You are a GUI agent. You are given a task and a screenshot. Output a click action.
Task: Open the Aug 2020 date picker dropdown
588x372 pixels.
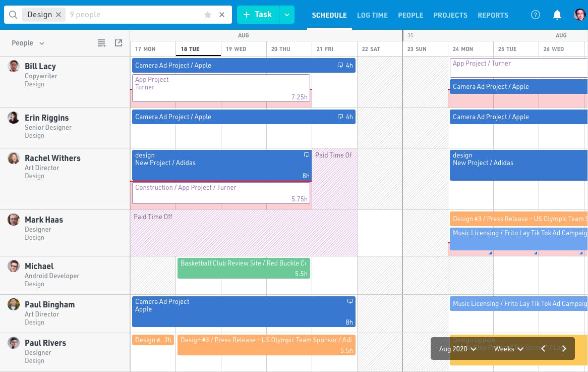tap(457, 349)
